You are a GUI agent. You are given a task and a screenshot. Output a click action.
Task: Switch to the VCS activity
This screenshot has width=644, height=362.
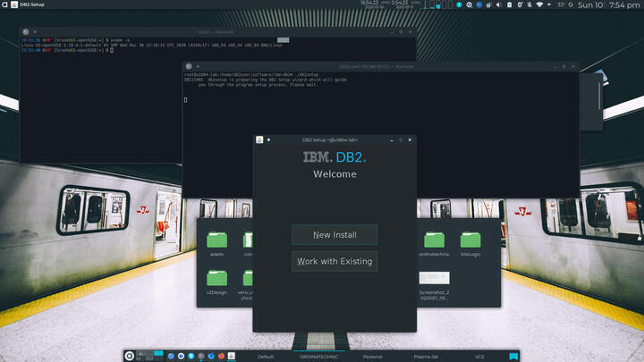coord(479,357)
